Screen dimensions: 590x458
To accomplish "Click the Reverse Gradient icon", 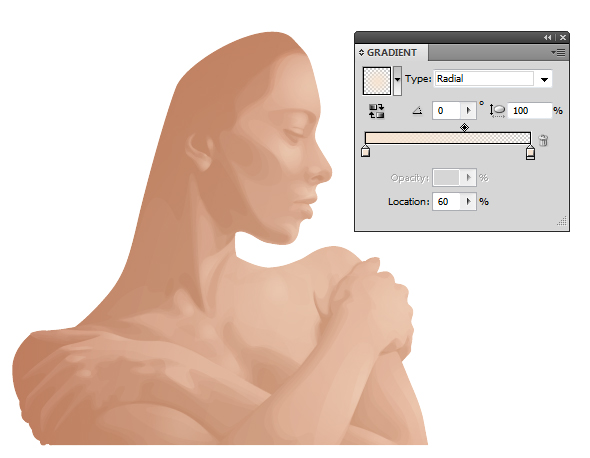I will (x=376, y=111).
